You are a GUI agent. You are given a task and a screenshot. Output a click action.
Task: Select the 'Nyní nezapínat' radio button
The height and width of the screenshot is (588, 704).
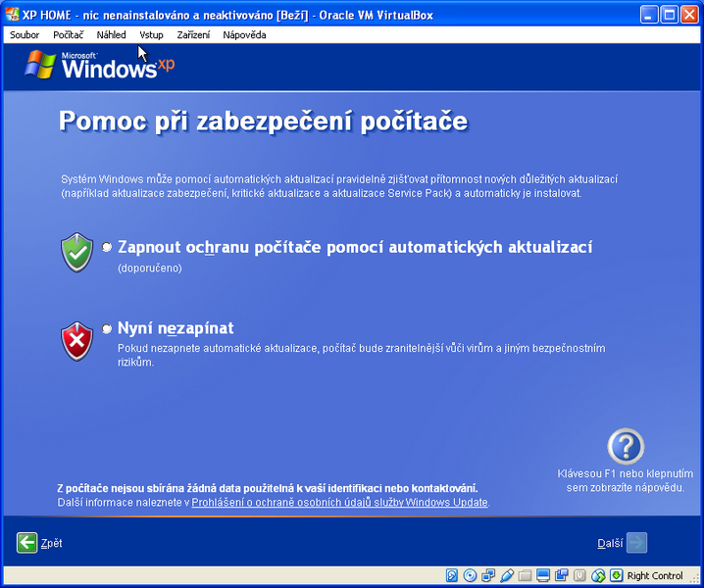click(x=107, y=328)
